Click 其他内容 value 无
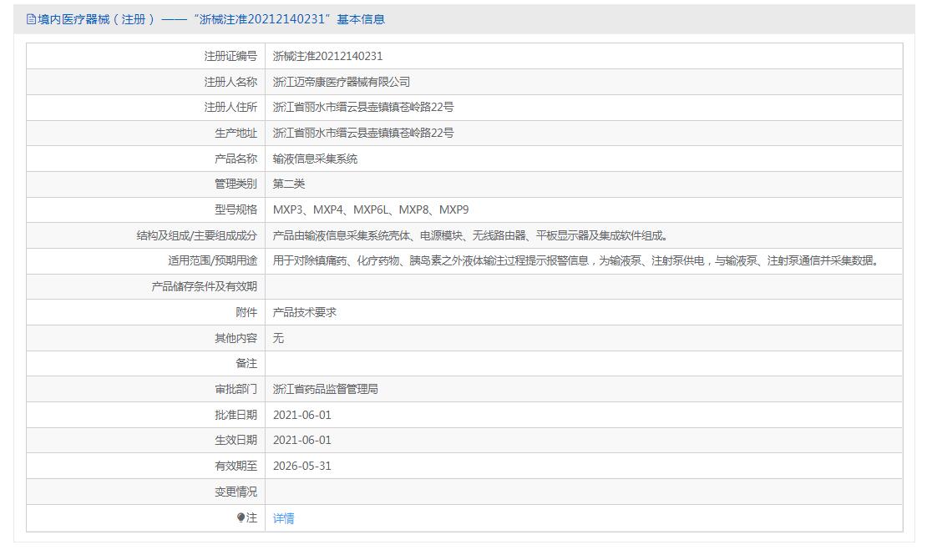Viewport: 932px width, 560px height. click(278, 338)
